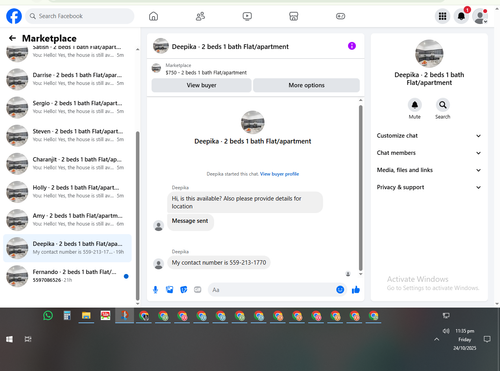Click the More options button
This screenshot has height=371, width=500.
pos(306,85)
